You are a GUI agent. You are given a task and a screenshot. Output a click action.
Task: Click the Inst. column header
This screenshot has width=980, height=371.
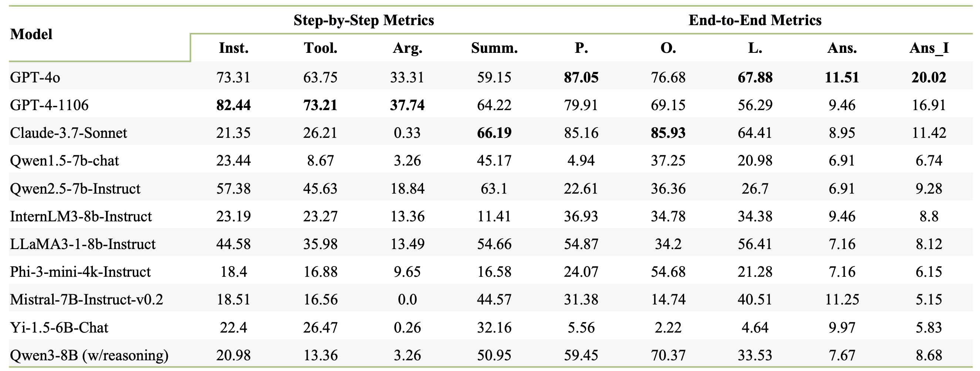pyautogui.click(x=234, y=48)
